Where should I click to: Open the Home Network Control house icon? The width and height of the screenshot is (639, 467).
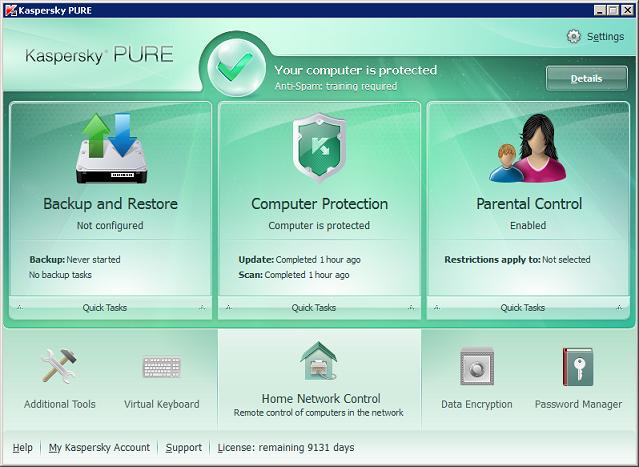click(x=319, y=361)
